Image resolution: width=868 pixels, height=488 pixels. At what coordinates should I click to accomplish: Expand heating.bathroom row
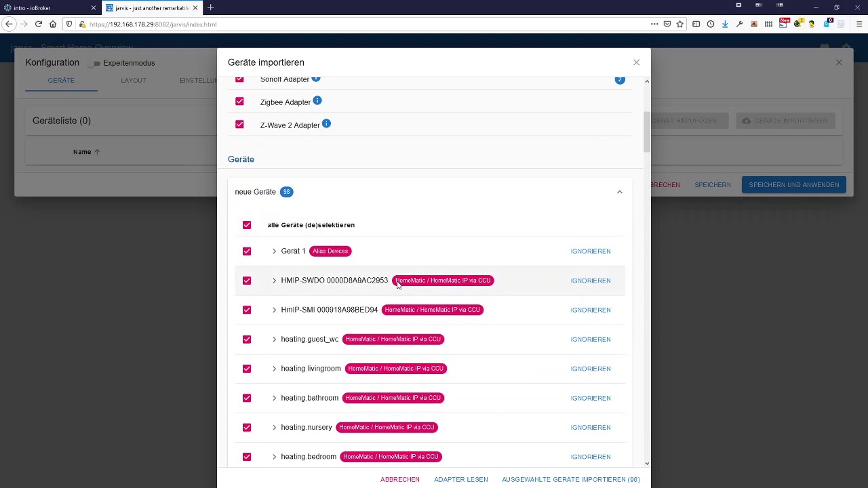pyautogui.click(x=274, y=398)
